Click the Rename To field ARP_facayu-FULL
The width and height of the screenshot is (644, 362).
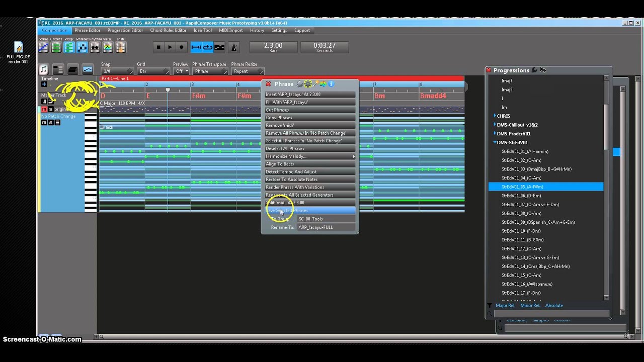(326, 227)
